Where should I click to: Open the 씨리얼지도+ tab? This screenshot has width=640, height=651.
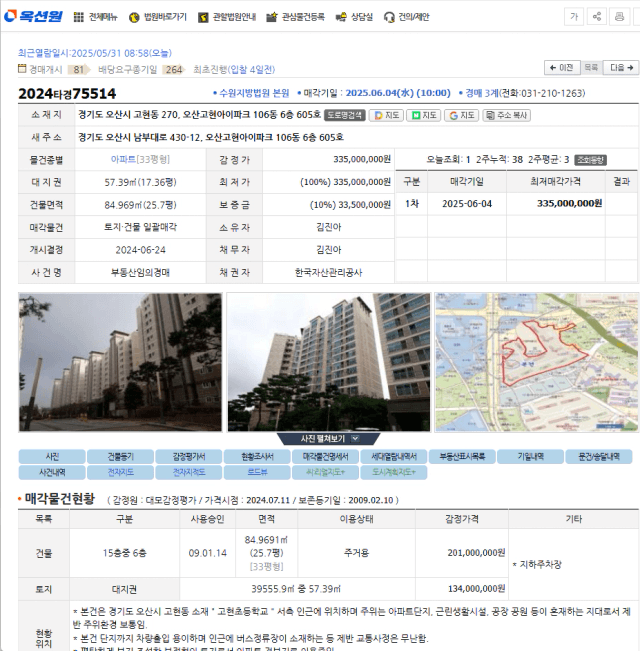tap(325, 472)
